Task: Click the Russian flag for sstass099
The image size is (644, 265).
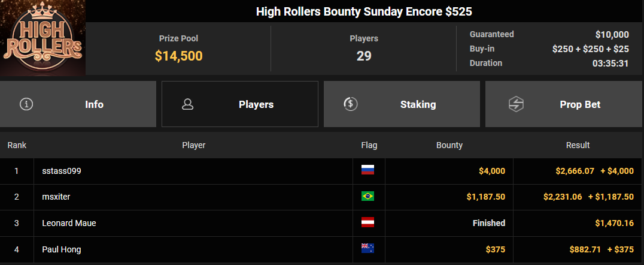Action: point(367,170)
